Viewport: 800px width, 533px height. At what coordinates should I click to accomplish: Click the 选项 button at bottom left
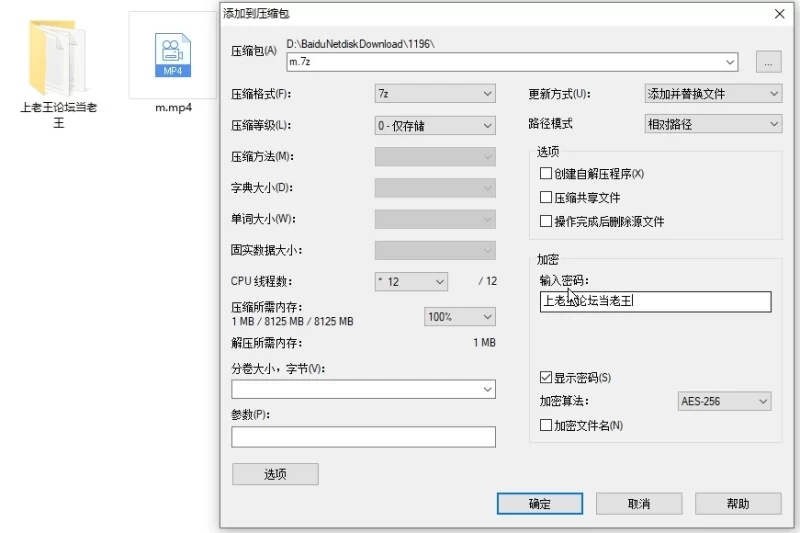point(276,474)
